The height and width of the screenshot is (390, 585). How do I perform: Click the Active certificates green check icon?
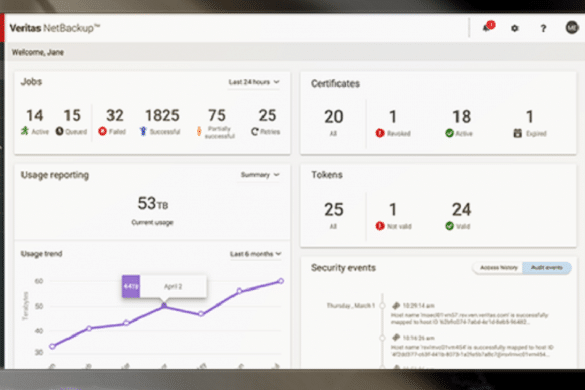click(449, 133)
